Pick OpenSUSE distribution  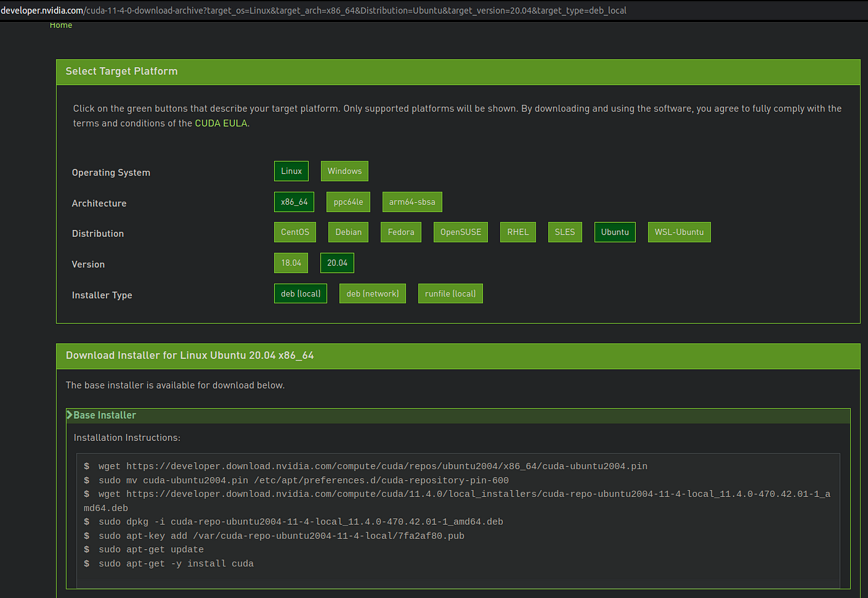coord(461,233)
